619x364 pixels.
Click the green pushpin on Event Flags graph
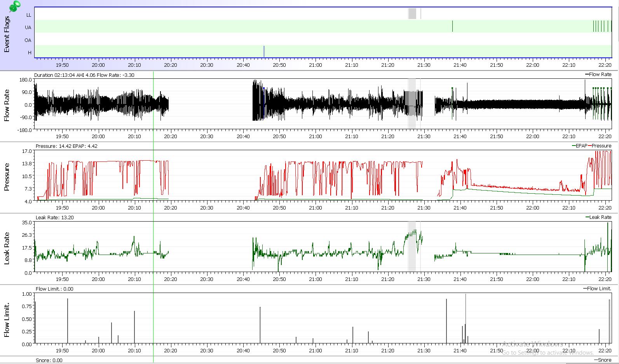click(15, 6)
